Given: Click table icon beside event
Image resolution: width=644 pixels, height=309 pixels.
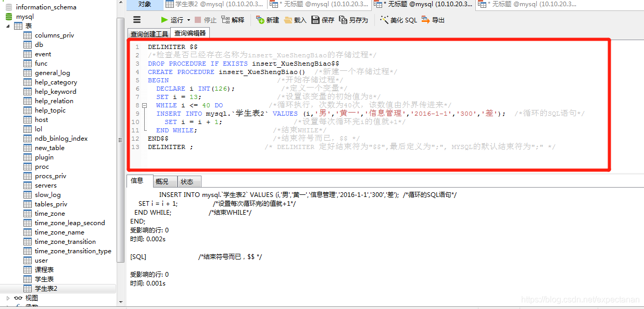Looking at the screenshot, I should [28, 54].
